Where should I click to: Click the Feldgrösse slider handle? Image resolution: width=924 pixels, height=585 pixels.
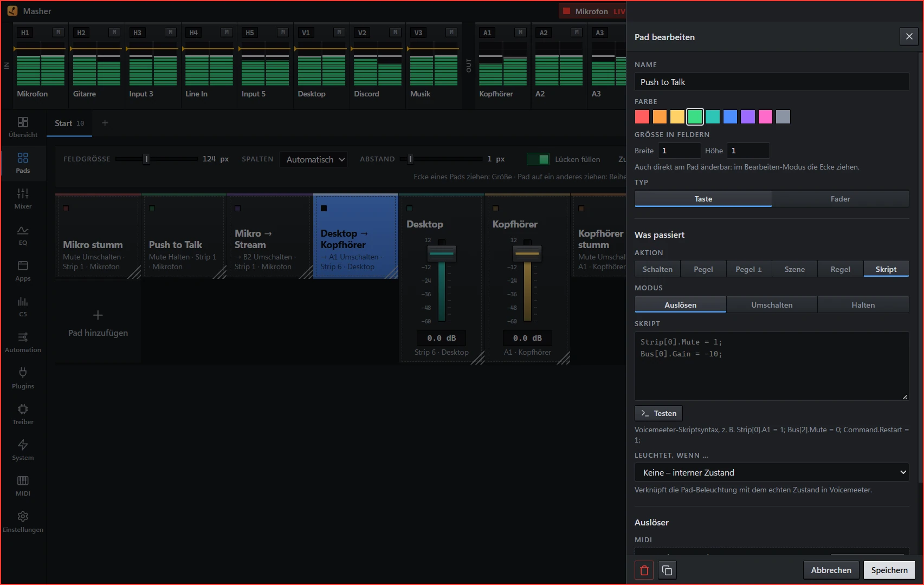146,159
